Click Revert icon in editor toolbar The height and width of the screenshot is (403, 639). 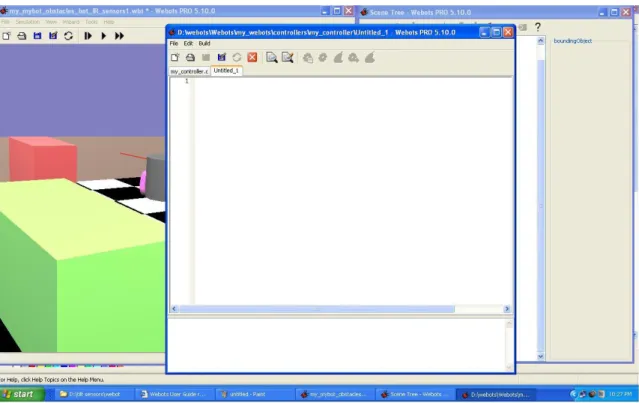237,57
